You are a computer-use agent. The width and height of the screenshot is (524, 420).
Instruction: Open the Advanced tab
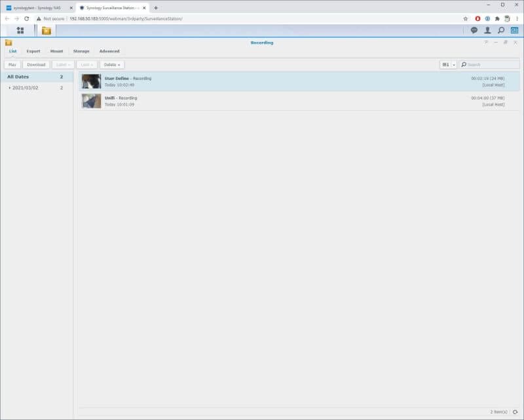click(109, 50)
